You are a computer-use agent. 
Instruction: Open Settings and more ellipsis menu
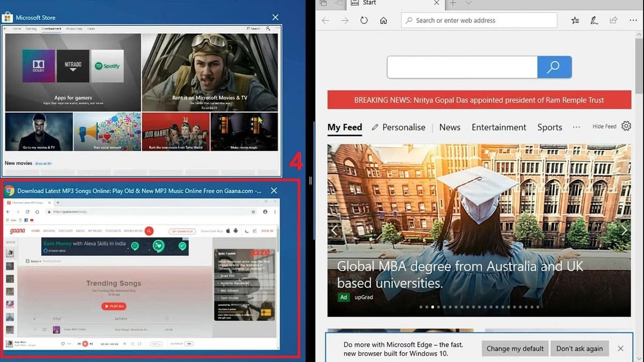click(633, 20)
